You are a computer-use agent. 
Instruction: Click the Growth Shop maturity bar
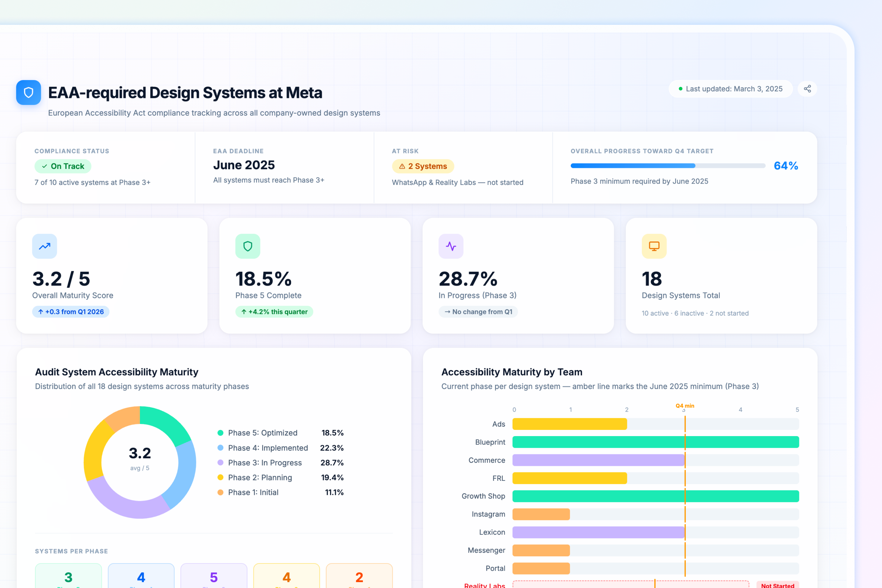pyautogui.click(x=656, y=496)
